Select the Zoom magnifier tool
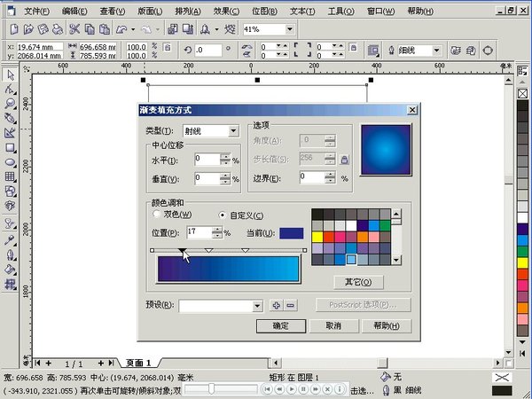This screenshot has width=532, height=399. (x=10, y=104)
